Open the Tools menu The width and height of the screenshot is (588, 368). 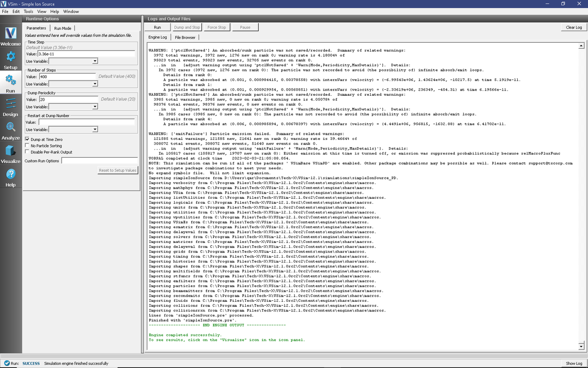(28, 11)
